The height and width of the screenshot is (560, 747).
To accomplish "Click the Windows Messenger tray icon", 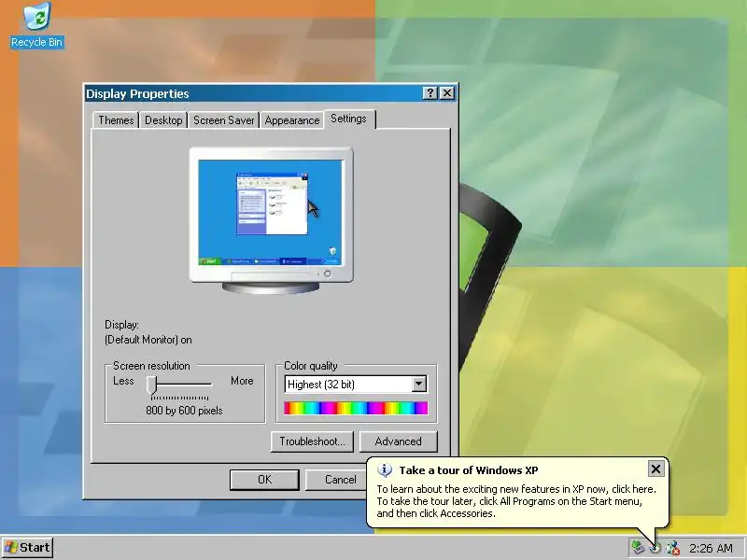I will click(672, 548).
